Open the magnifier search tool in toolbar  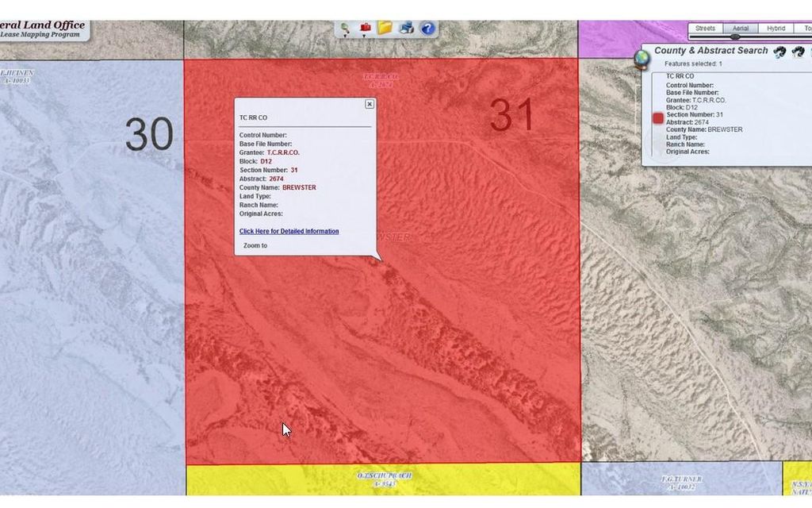click(x=345, y=28)
